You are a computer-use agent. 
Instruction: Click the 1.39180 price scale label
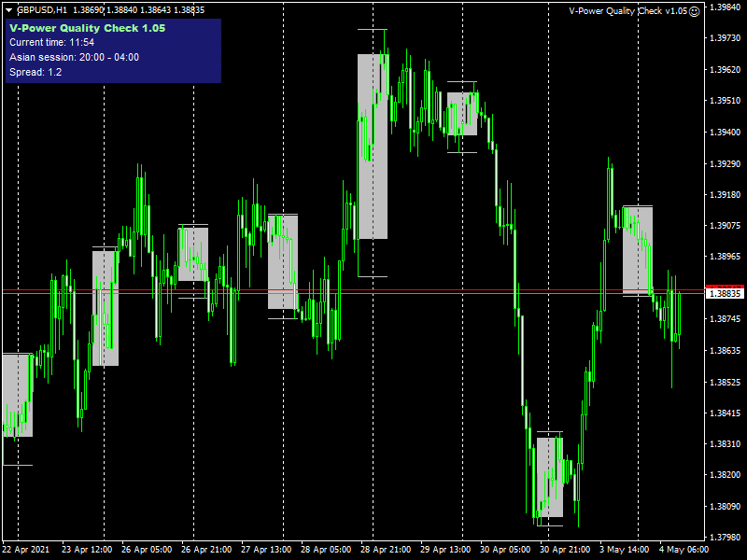pyautogui.click(x=726, y=195)
